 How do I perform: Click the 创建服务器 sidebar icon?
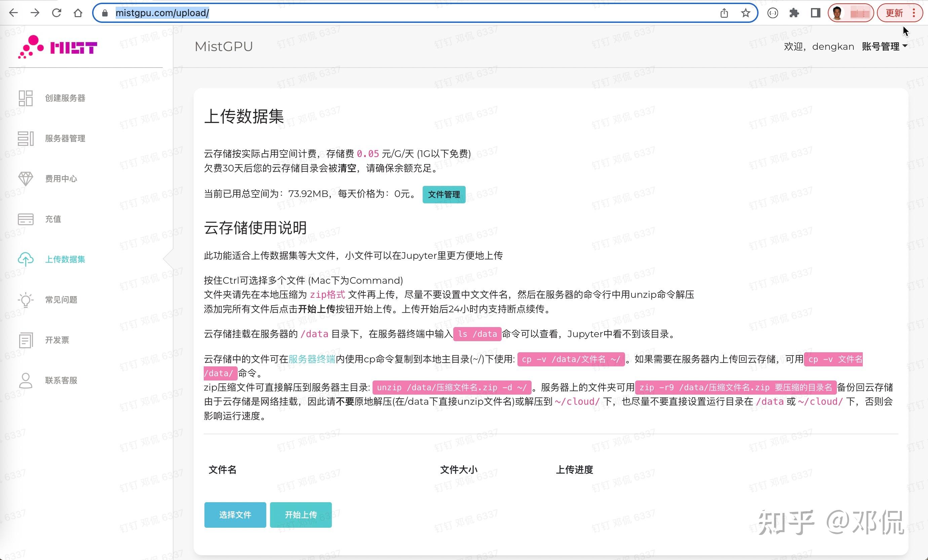(x=26, y=98)
